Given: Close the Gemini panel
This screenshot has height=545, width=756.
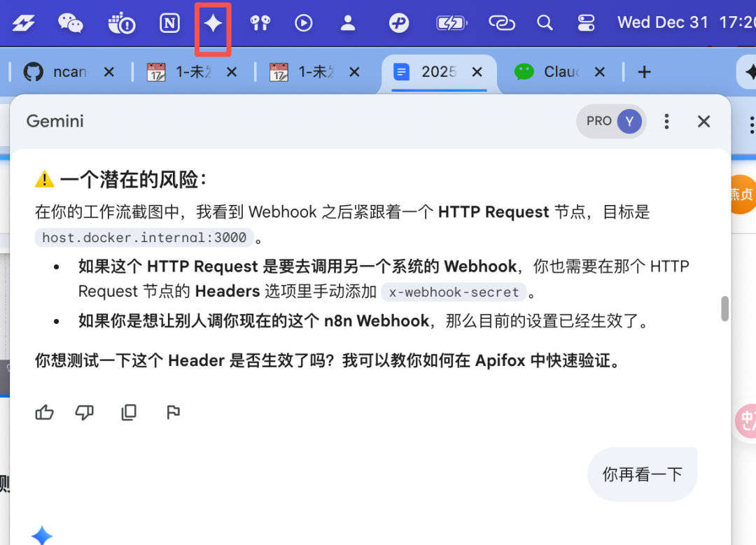Looking at the screenshot, I should coord(703,122).
